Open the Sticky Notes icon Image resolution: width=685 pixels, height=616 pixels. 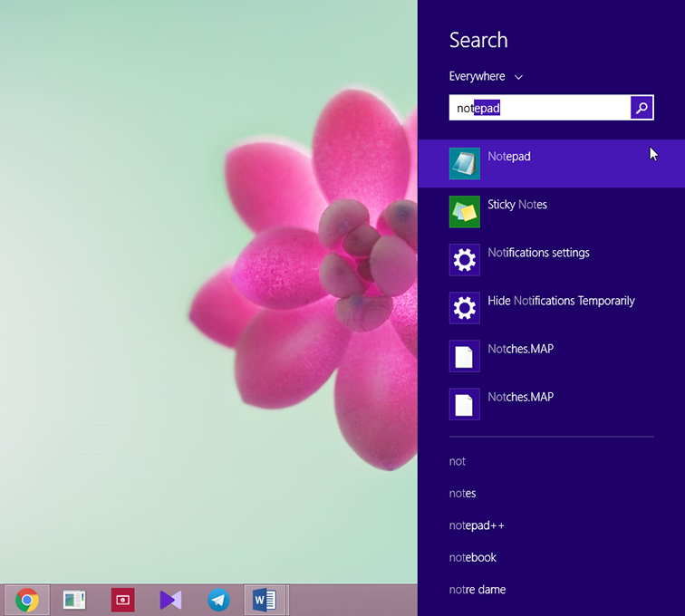click(465, 211)
